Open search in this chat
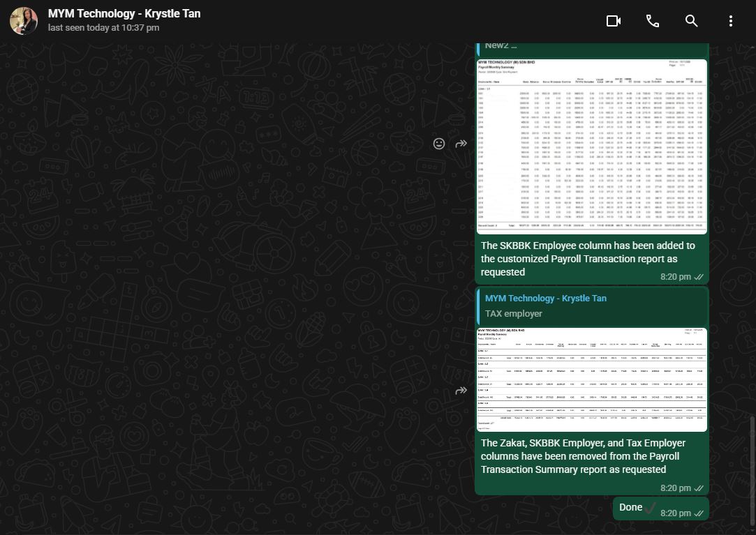The width and height of the screenshot is (756, 535). click(x=691, y=21)
